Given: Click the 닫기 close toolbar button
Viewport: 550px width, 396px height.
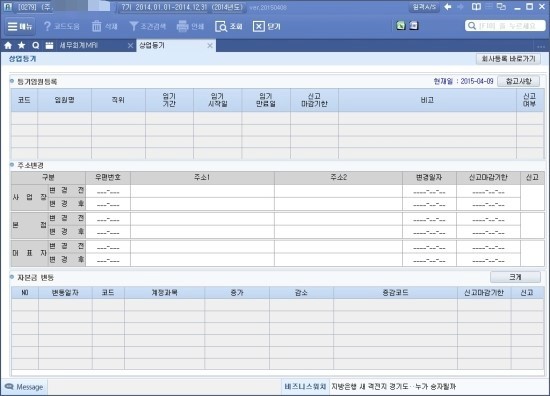Looking at the screenshot, I should (x=267, y=26).
